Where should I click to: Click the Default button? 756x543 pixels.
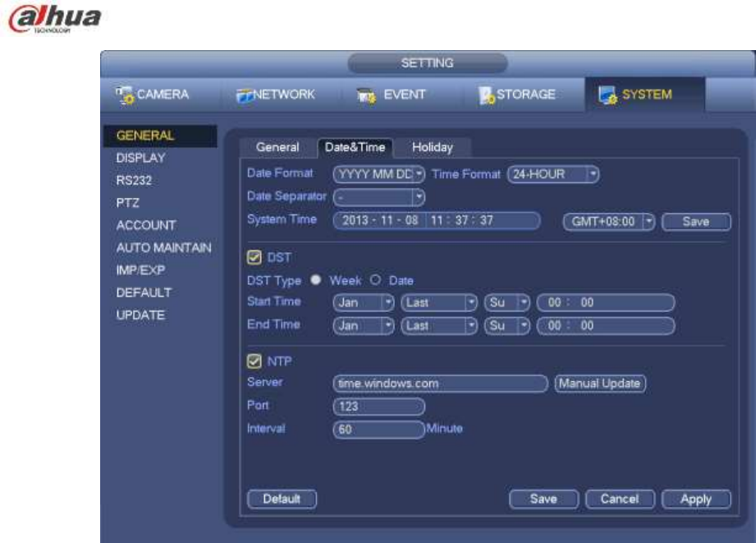[282, 499]
